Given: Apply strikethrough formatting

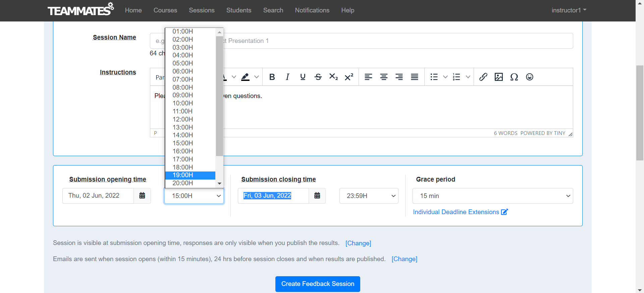Looking at the screenshot, I should pyautogui.click(x=318, y=77).
